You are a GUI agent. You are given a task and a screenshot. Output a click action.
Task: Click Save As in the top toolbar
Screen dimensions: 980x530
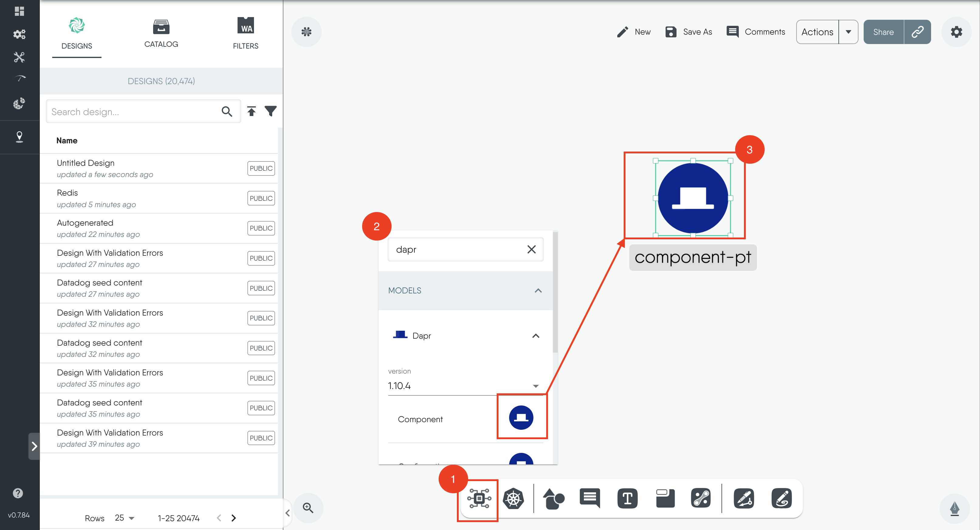689,32
